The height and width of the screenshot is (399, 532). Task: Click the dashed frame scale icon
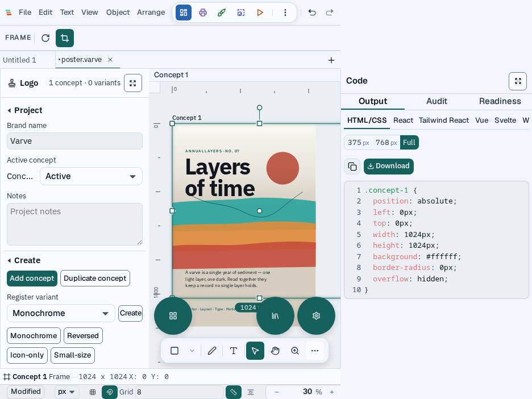point(241,13)
